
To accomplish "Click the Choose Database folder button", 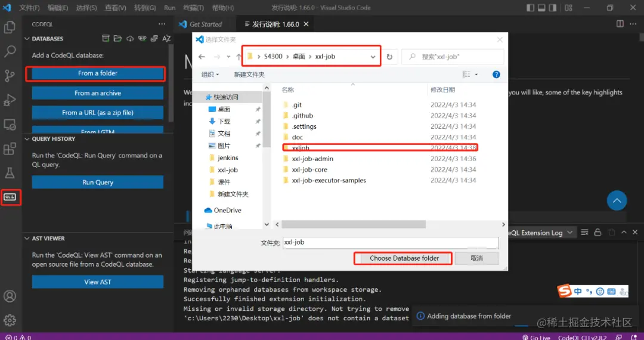I will (404, 258).
